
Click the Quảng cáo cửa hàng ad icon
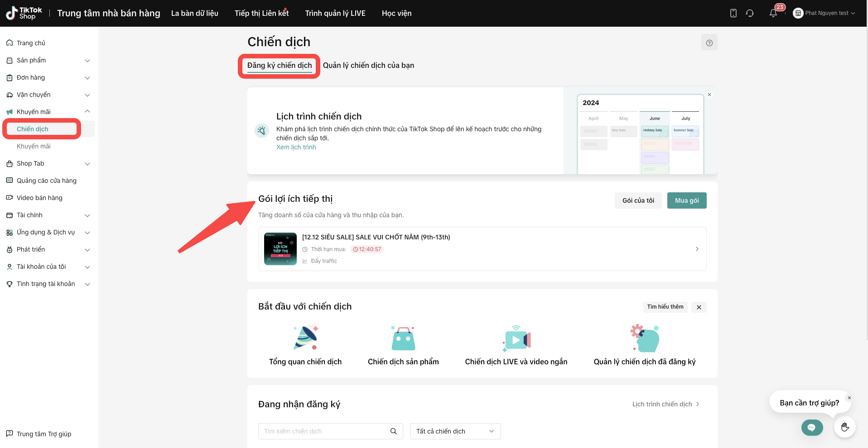point(10,181)
